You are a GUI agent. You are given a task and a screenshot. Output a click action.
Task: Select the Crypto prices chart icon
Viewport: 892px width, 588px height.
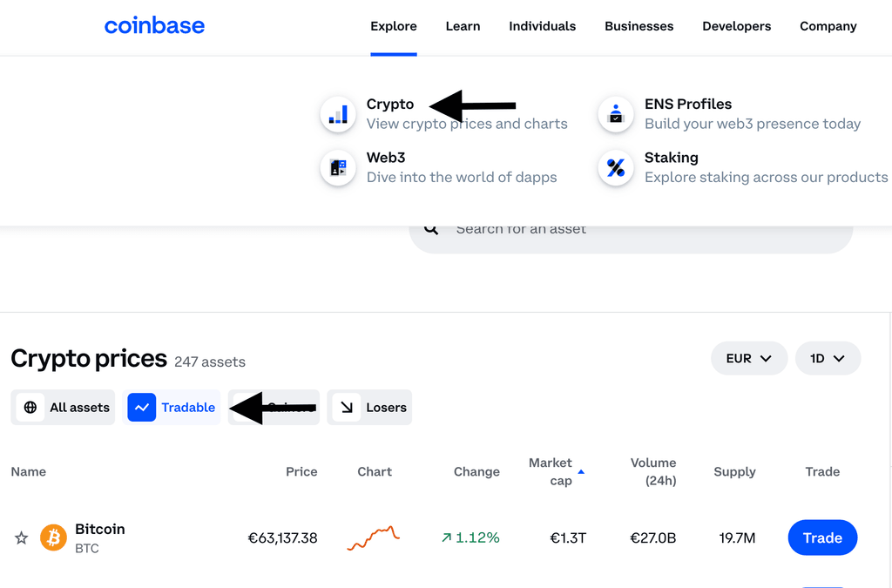[338, 113]
